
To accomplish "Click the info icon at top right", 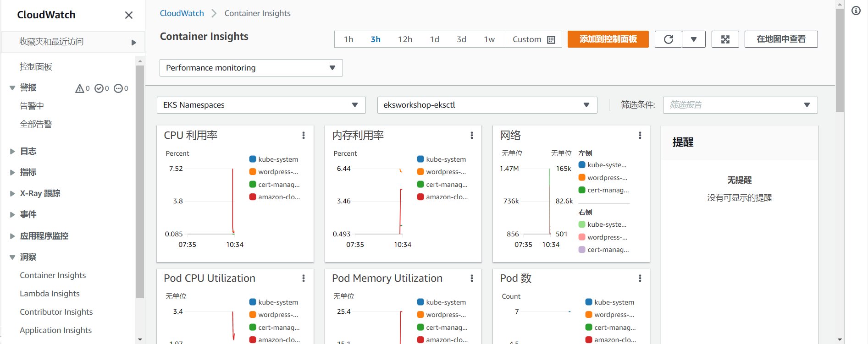I will click(856, 11).
